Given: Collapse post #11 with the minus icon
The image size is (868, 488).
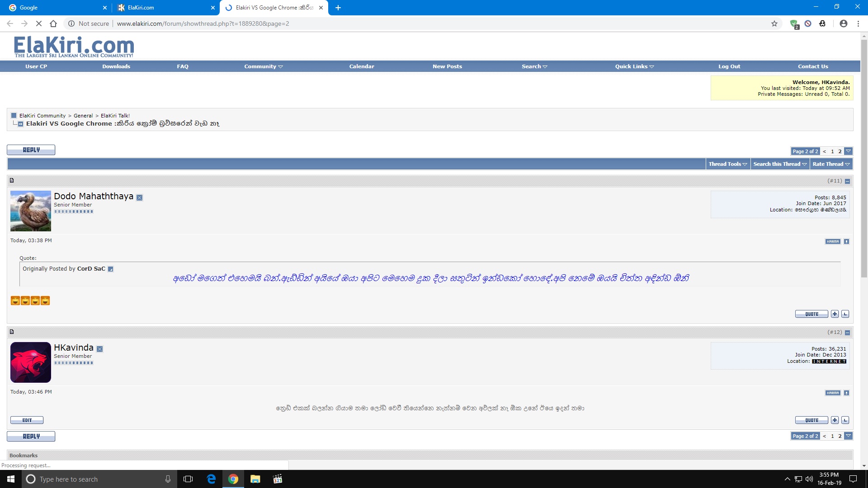Looking at the screenshot, I should point(848,181).
